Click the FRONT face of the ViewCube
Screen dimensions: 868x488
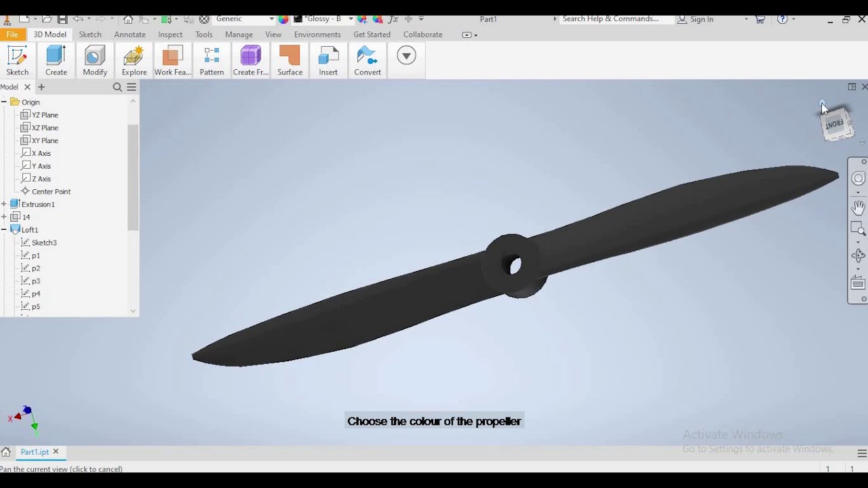[x=835, y=124]
